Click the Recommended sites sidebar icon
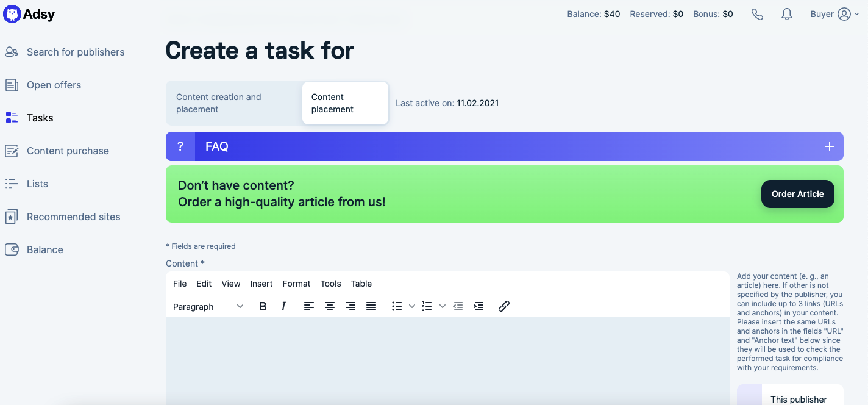868x405 pixels. [x=12, y=217]
